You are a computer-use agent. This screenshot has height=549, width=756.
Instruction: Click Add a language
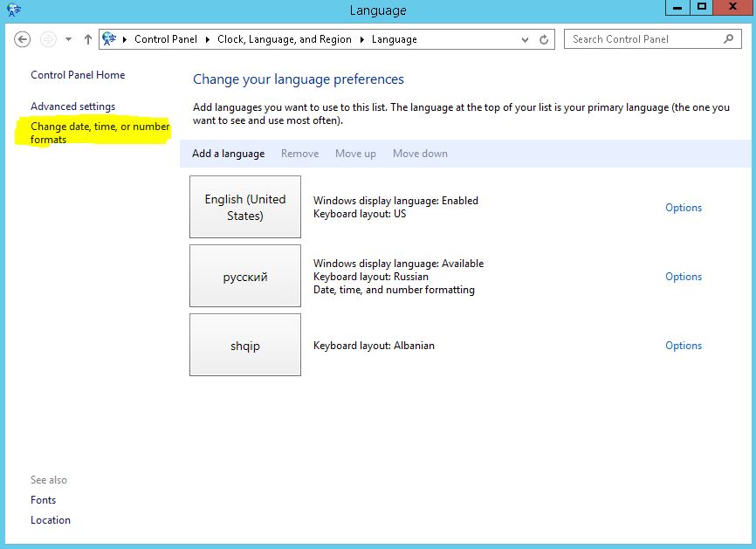tap(229, 154)
